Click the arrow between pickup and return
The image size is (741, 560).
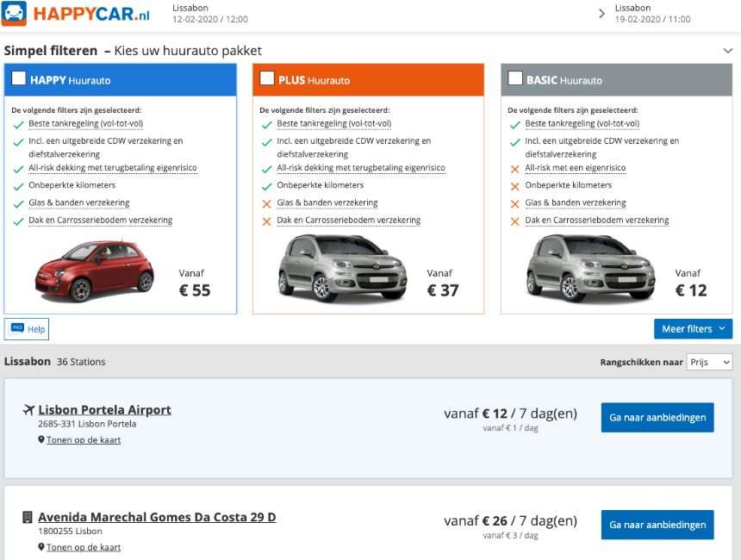tap(601, 14)
